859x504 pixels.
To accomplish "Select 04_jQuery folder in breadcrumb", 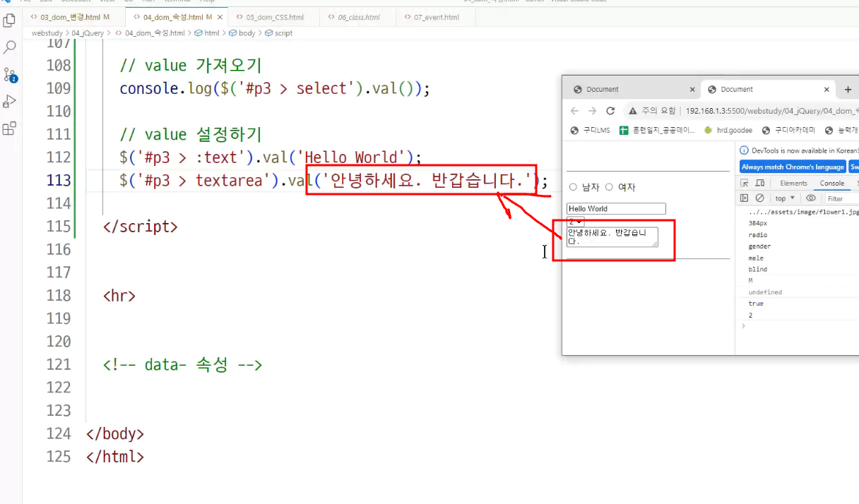I will 88,33.
